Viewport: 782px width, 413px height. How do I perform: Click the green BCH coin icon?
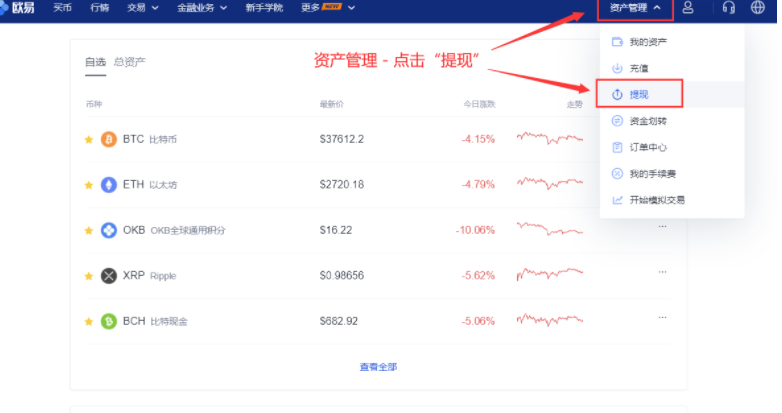[x=109, y=321]
